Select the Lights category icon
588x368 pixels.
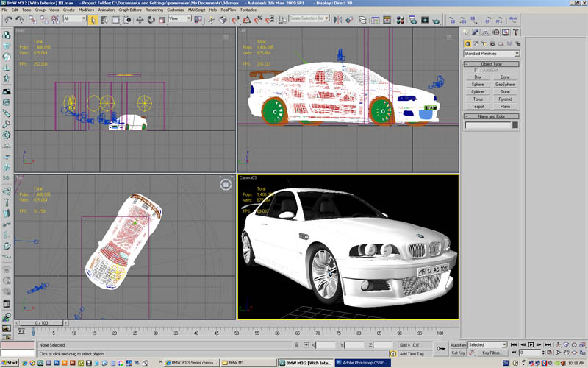coord(484,44)
